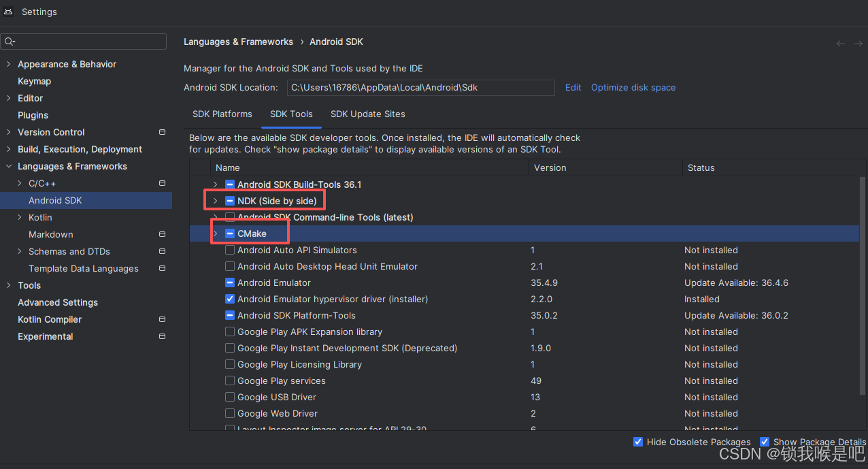The height and width of the screenshot is (469, 868).
Task: Expand Appearance & Behavior settings group
Action: click(x=9, y=64)
